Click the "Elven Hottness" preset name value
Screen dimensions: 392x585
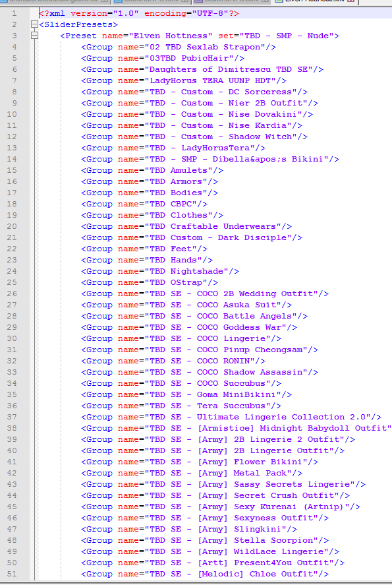171,36
